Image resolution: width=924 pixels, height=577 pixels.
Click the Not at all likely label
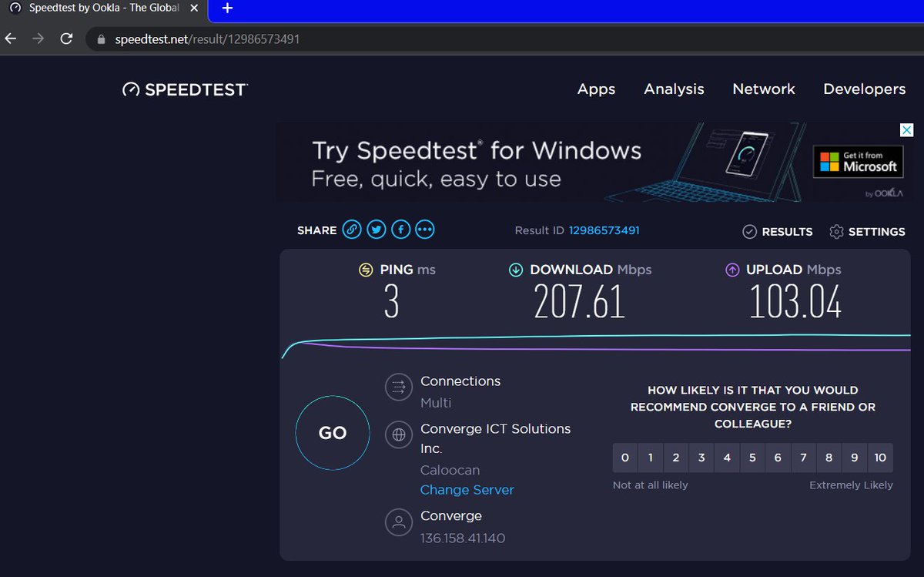[651, 485]
